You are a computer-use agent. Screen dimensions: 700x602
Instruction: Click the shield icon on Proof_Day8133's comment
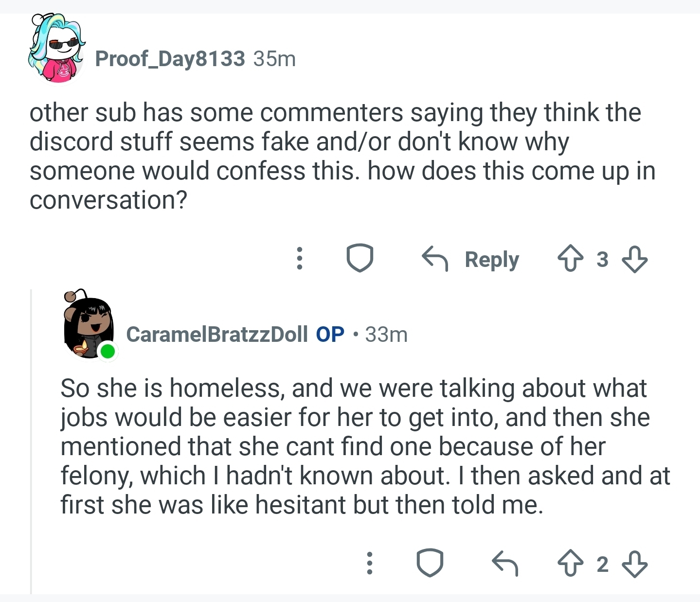(x=359, y=258)
